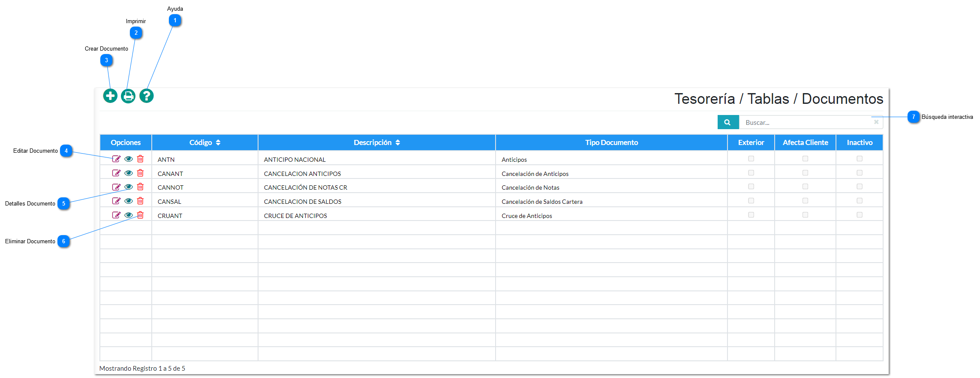Viewport: 980px width, 378px height.
Task: View details of the ANTN document
Action: pyautogui.click(x=129, y=159)
